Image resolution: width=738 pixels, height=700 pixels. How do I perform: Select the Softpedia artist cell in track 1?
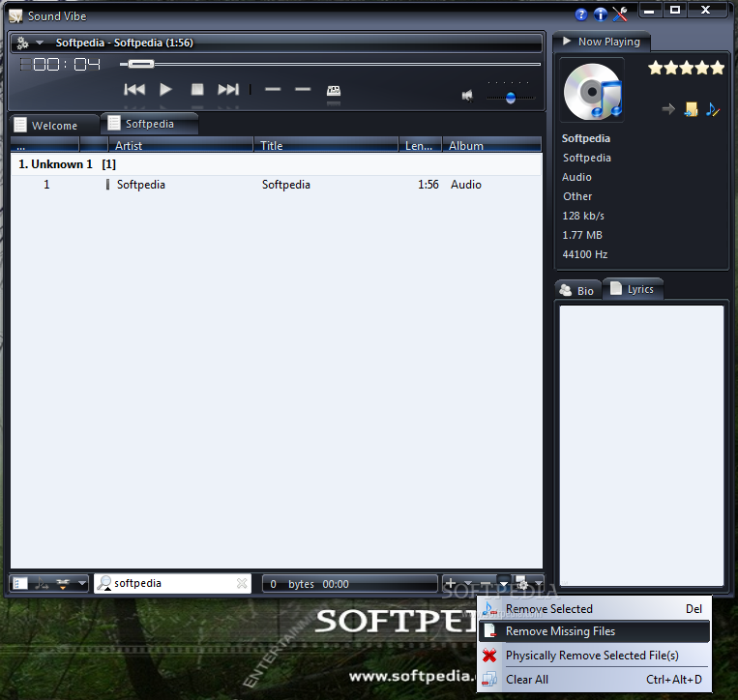[x=140, y=185]
